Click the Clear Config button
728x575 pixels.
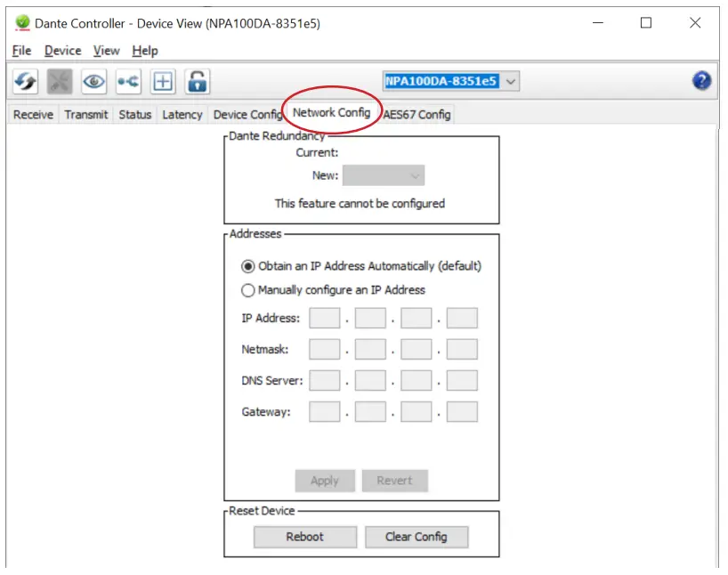417,537
